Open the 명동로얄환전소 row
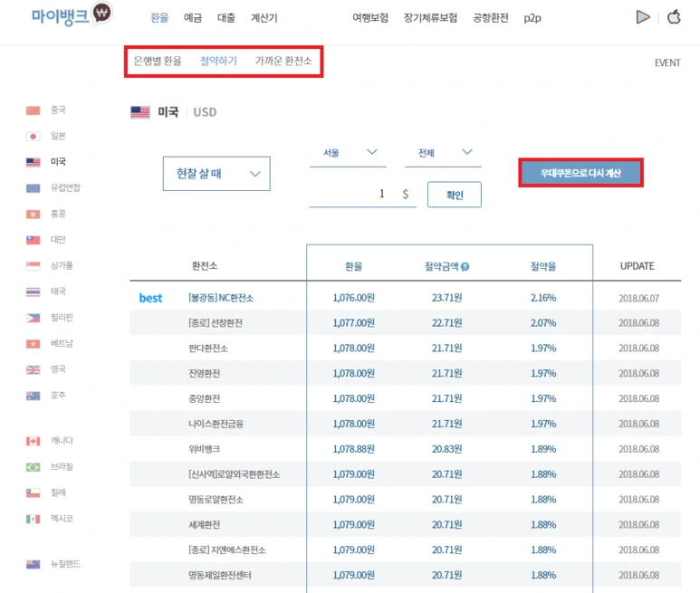This screenshot has width=700, height=593. 406,500
